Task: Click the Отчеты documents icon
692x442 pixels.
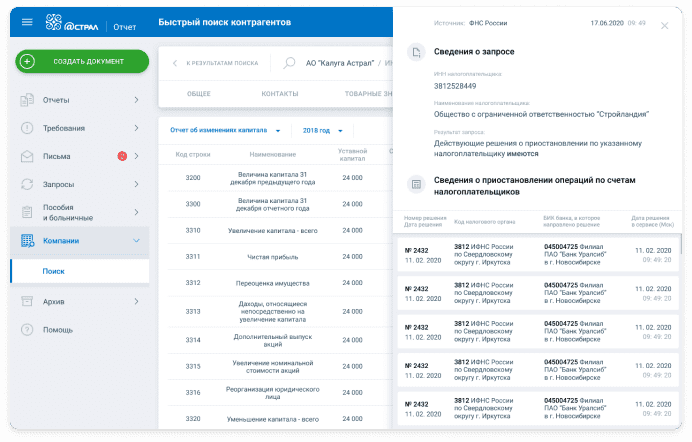Action: [27, 100]
